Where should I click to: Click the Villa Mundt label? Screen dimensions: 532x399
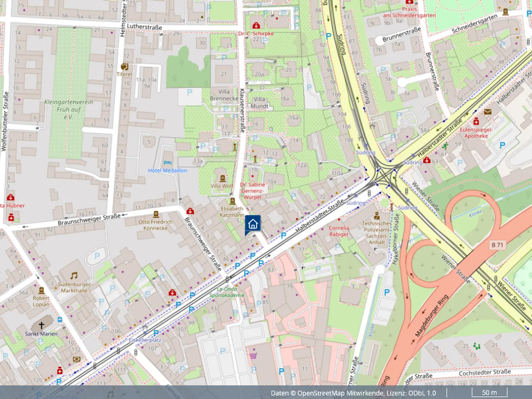259,103
